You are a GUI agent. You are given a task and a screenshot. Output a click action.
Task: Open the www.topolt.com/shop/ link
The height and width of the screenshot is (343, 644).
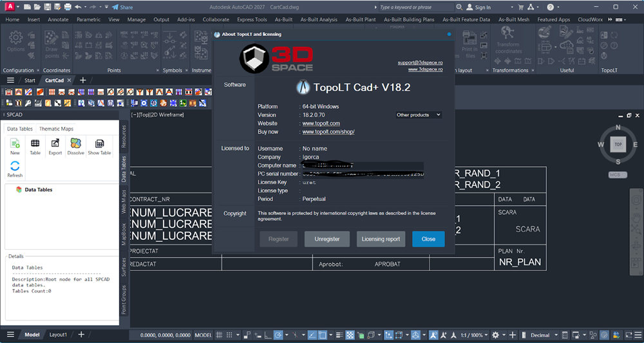pyautogui.click(x=328, y=132)
